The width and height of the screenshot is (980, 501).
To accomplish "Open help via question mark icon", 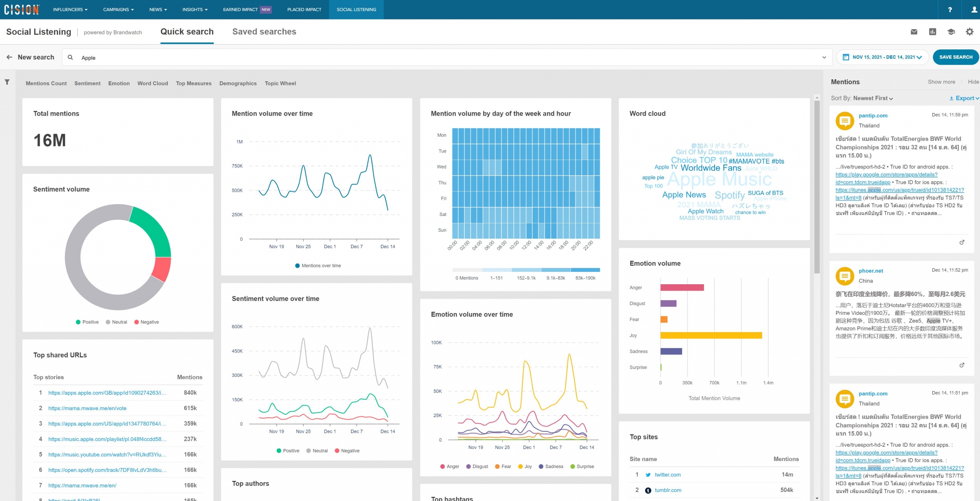I will pyautogui.click(x=950, y=9).
